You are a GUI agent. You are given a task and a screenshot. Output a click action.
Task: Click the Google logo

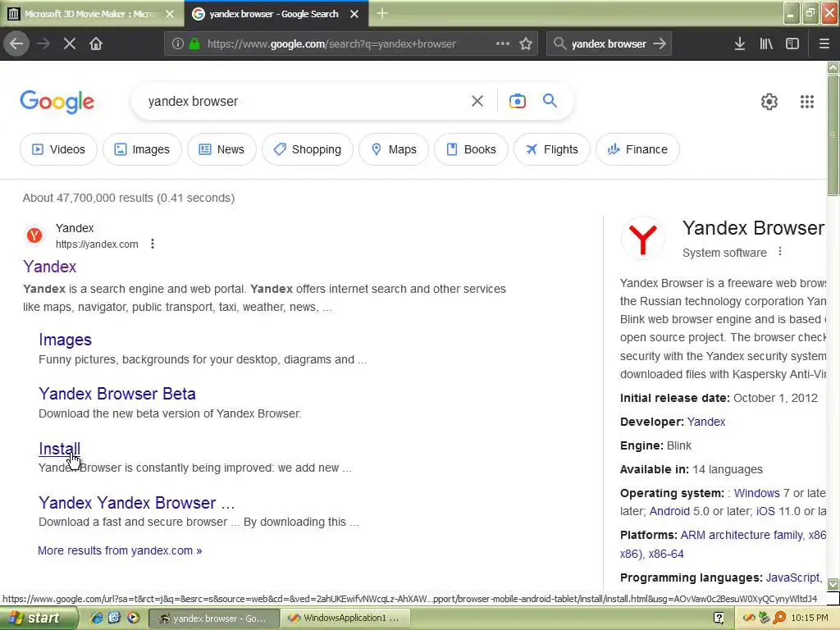(57, 101)
